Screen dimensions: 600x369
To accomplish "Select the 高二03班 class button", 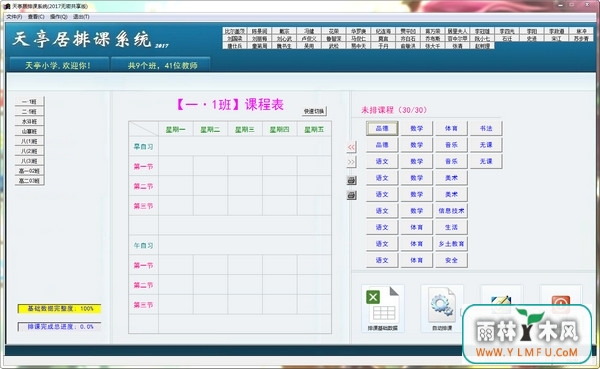I will tap(29, 181).
